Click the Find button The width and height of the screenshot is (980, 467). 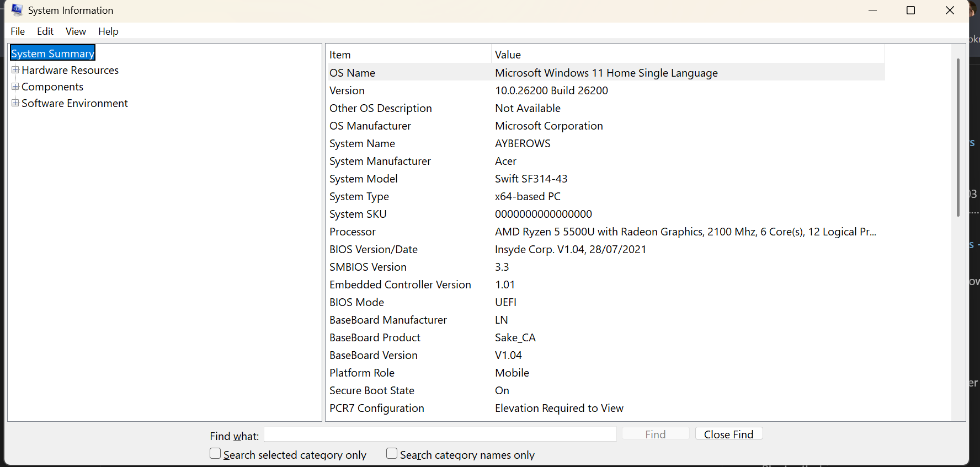656,434
